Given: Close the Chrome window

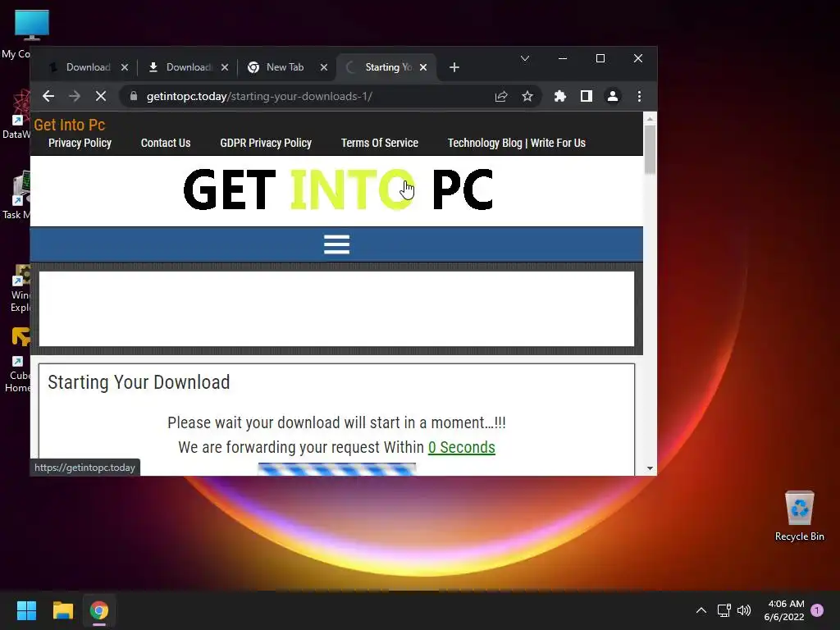Looking at the screenshot, I should click(x=638, y=58).
